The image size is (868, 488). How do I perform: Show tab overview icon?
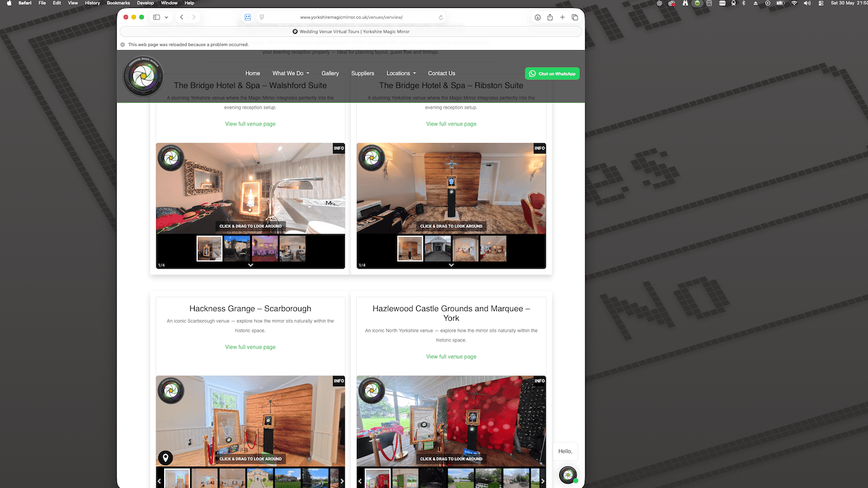[575, 18]
